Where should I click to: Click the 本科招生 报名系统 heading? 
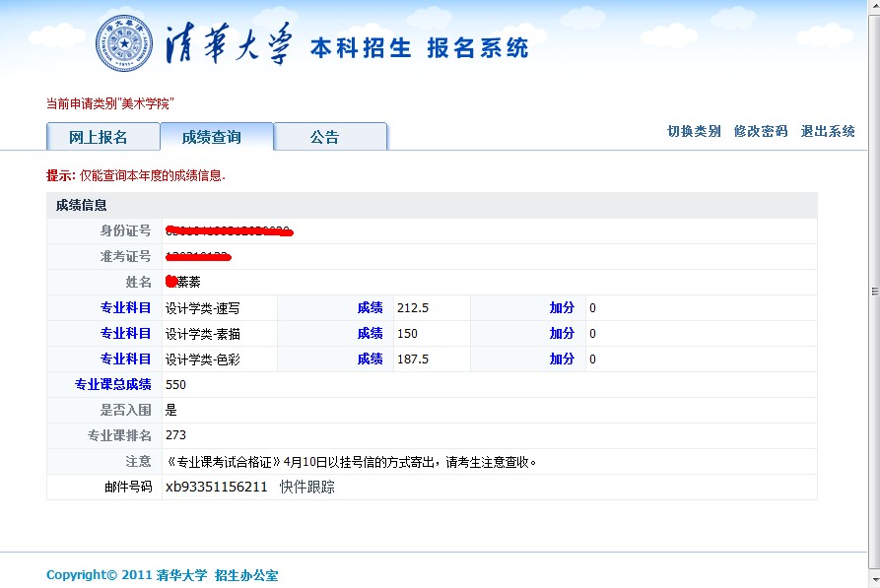pos(419,48)
